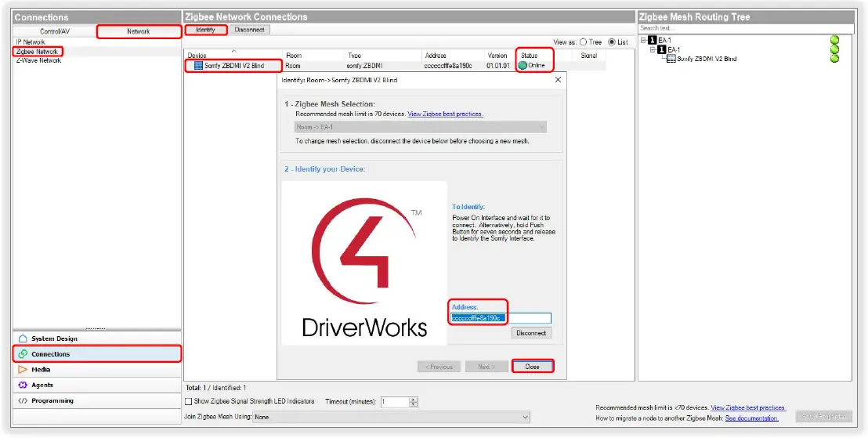Image resolution: width=868 pixels, height=438 pixels.
Task: Click the toolbar Disconnect button
Action: pos(249,30)
